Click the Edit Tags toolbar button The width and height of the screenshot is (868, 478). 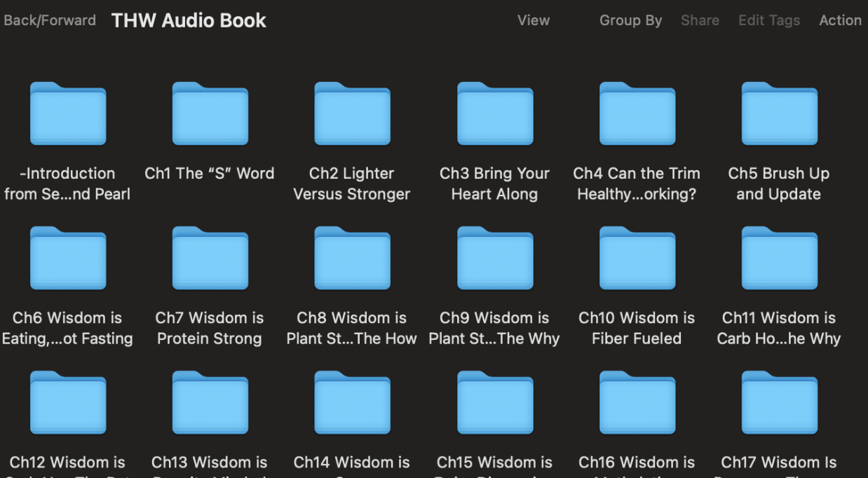[x=769, y=21]
